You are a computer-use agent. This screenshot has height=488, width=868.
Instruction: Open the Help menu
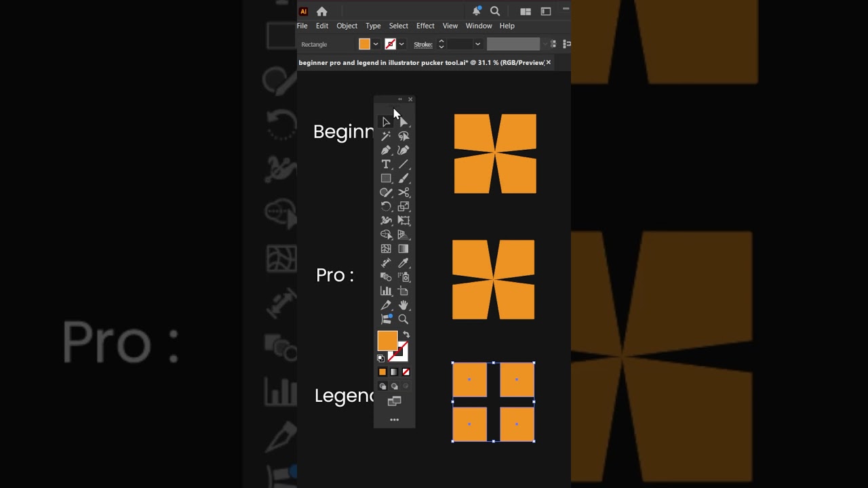tap(507, 26)
